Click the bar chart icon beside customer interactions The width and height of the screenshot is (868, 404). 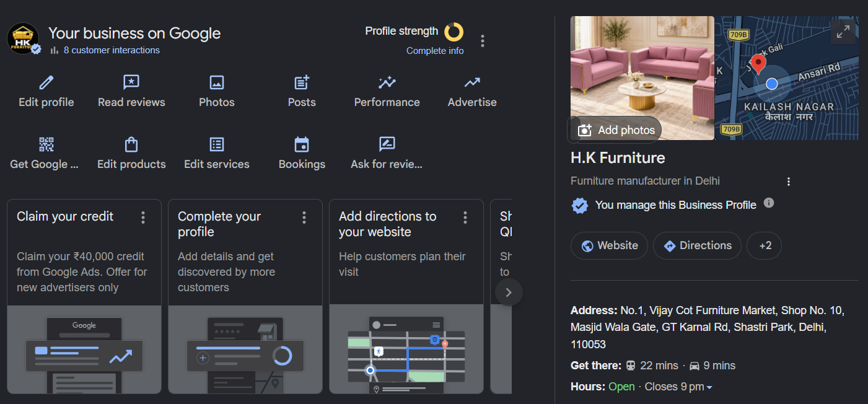(x=54, y=50)
